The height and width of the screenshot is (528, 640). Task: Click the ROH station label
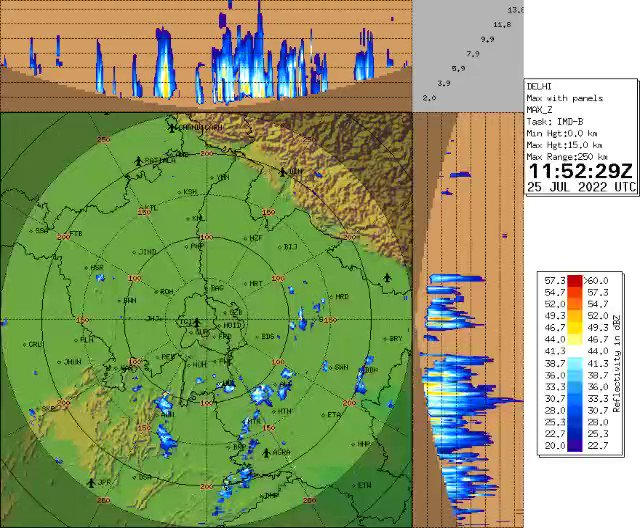(167, 291)
